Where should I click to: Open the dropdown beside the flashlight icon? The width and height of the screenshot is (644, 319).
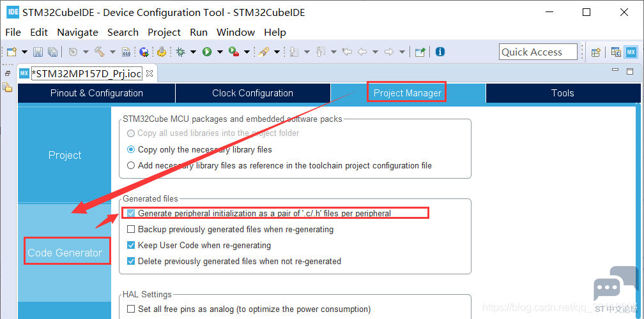277,52
